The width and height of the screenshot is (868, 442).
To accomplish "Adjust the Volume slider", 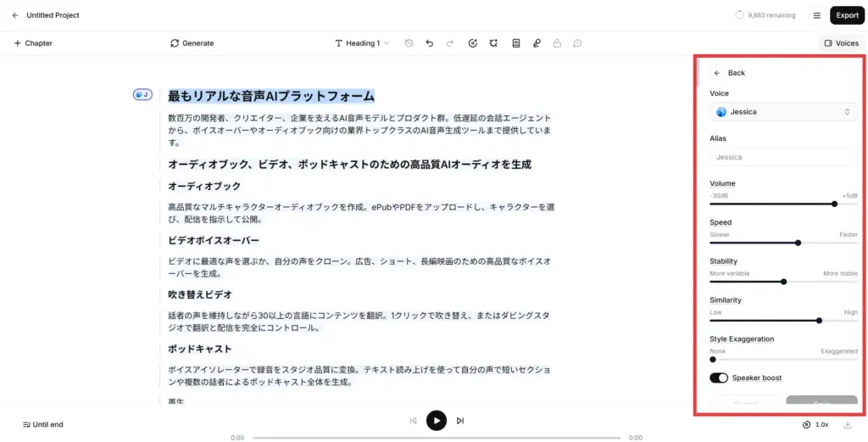I will pyautogui.click(x=783, y=204).
